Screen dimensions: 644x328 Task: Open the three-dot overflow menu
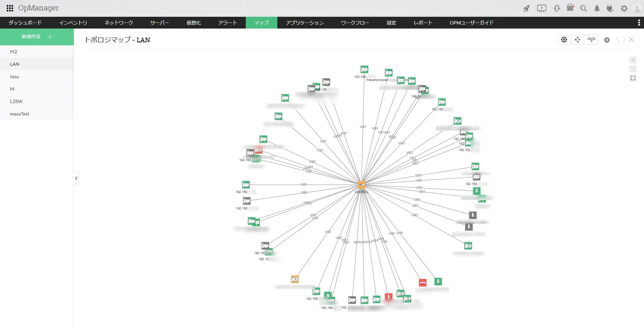point(639,22)
